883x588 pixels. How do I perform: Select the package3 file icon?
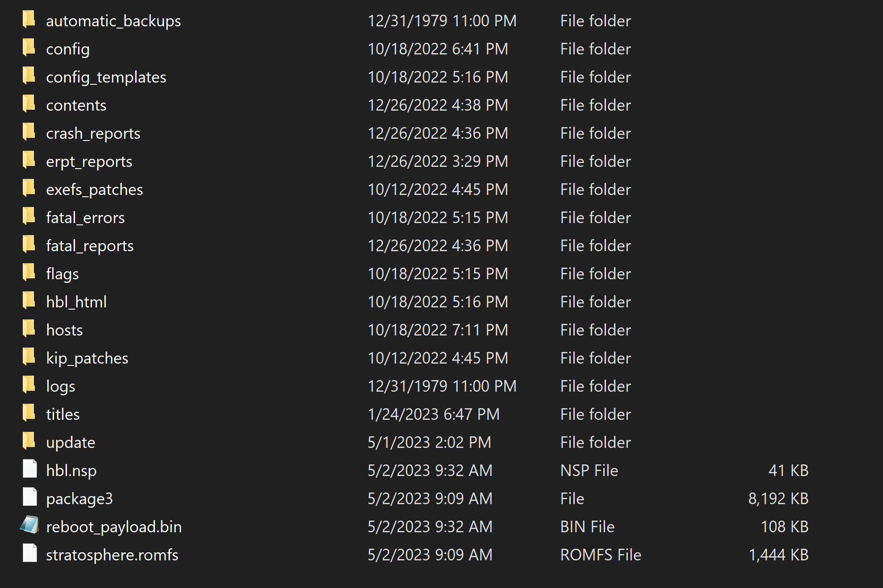[x=29, y=497]
